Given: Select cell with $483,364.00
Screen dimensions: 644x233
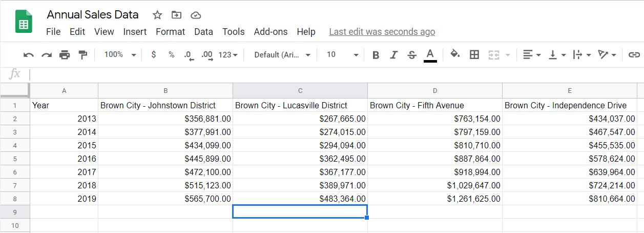Looking at the screenshot, I should point(300,199).
